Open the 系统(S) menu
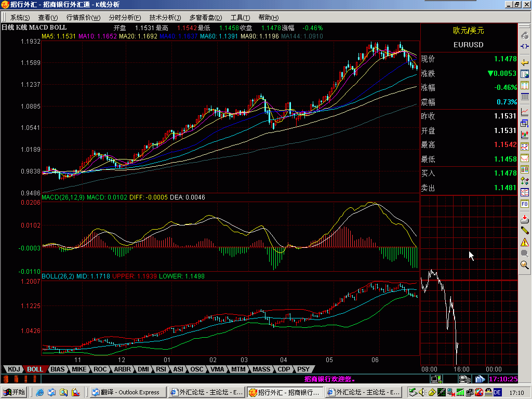Viewport: 532px width, 399px height. coord(20,17)
